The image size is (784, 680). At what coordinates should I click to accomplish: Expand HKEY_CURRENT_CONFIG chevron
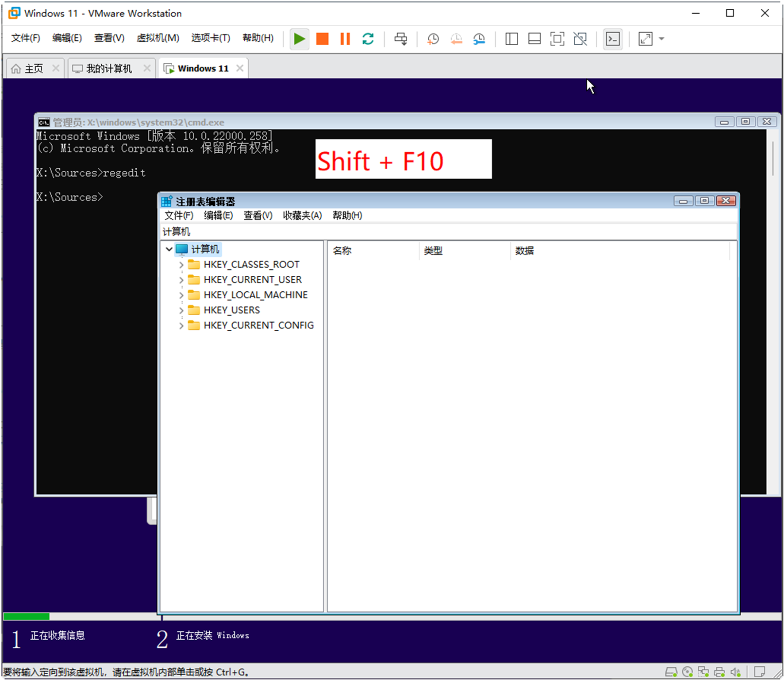coord(181,325)
